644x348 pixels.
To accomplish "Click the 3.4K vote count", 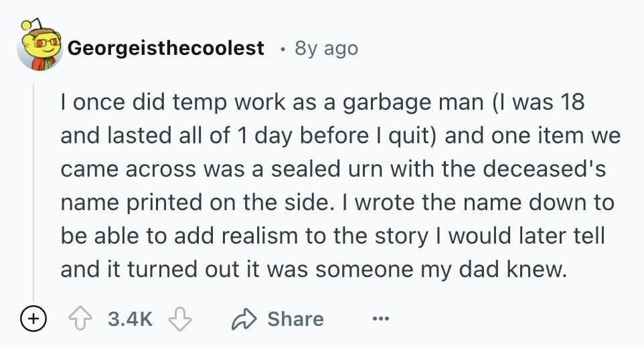I will tap(130, 319).
